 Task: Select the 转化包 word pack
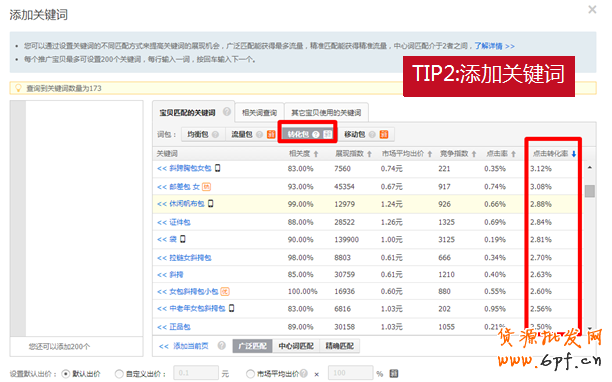click(298, 134)
